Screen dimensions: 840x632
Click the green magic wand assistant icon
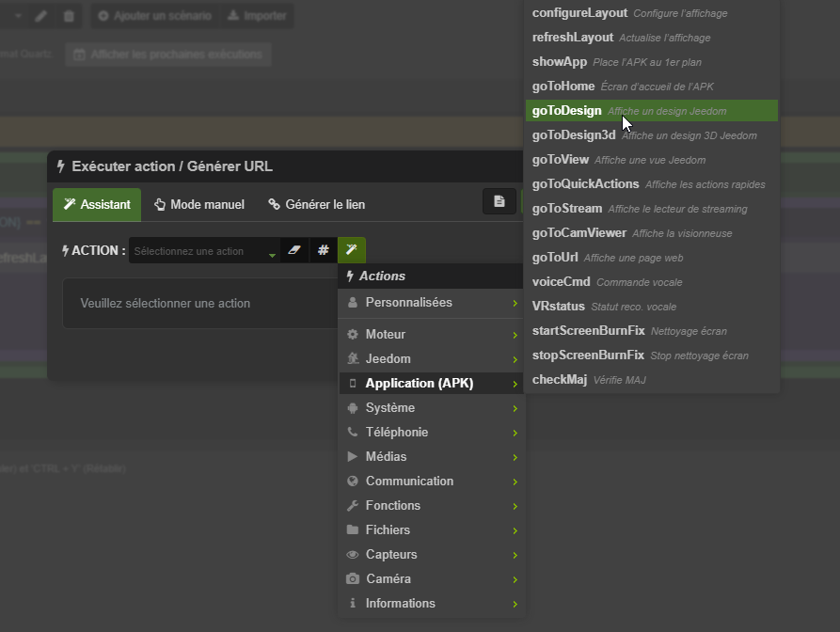(x=352, y=250)
